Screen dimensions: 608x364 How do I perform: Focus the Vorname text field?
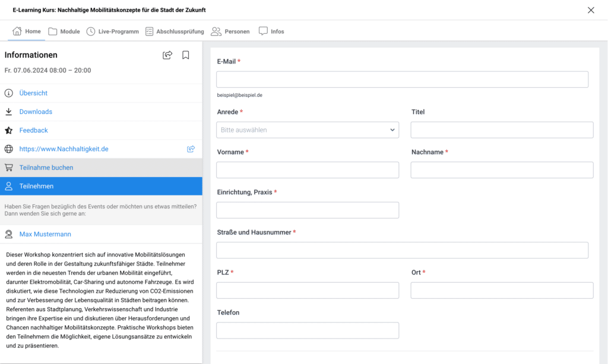[308, 170]
